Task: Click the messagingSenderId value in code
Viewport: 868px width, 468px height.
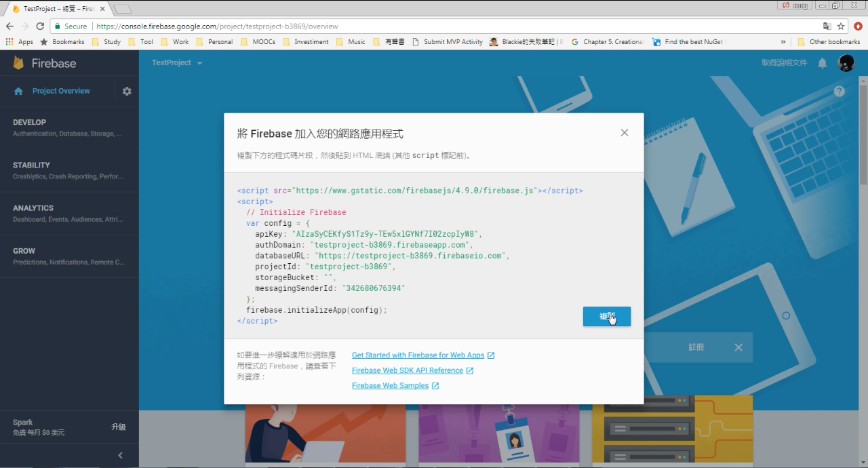Action: pyautogui.click(x=373, y=288)
